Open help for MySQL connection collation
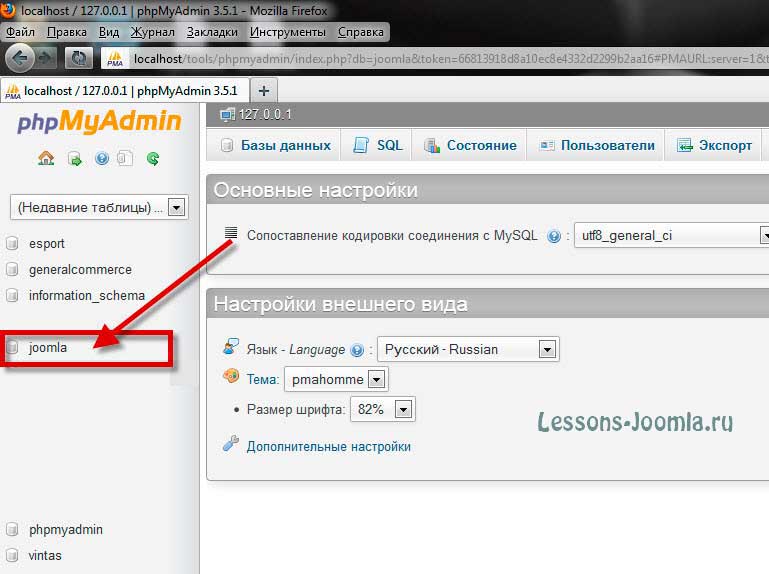Screen dimensions: 769x574 click(554, 236)
